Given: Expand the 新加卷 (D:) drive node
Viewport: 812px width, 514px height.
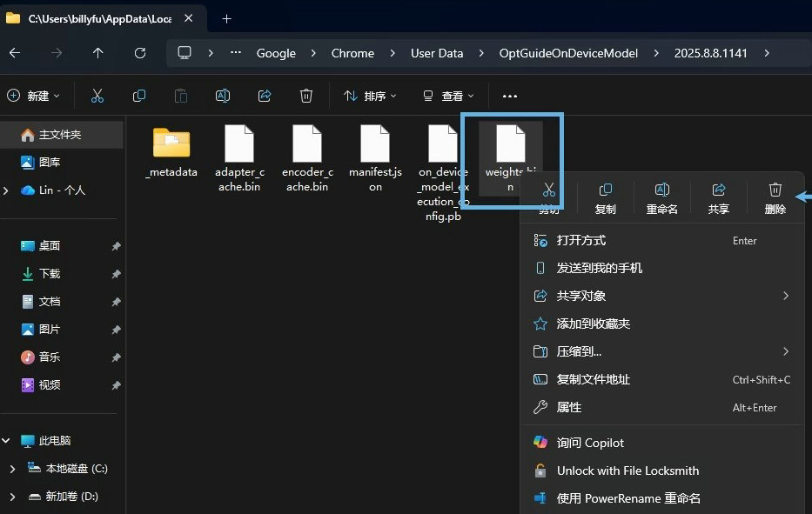Looking at the screenshot, I should click(x=12, y=497).
